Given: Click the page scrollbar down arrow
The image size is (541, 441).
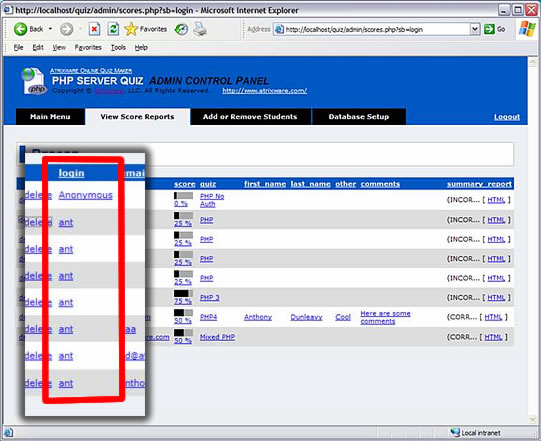Looking at the screenshot, I should 533,419.
